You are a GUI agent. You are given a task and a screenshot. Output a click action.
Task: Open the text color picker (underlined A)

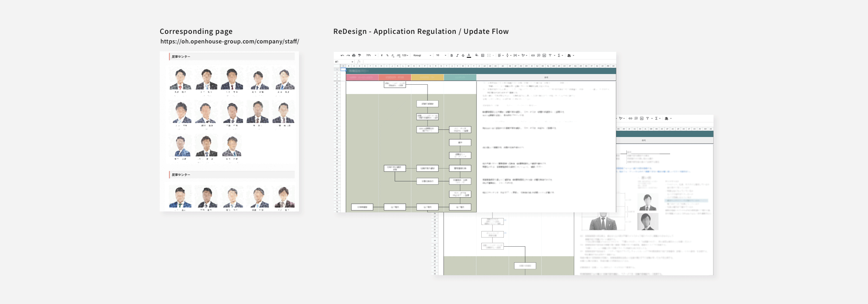click(469, 56)
